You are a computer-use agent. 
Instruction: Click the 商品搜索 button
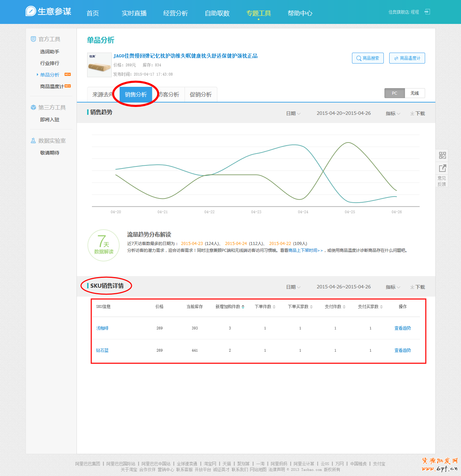(368, 58)
